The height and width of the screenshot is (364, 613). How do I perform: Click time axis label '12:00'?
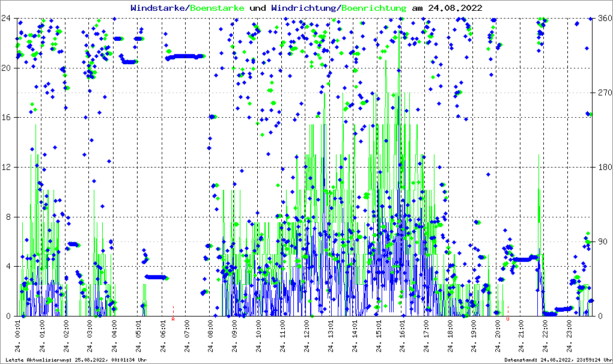[306, 330]
